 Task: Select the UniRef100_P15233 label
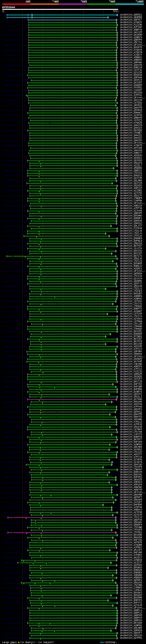pos(131,371)
